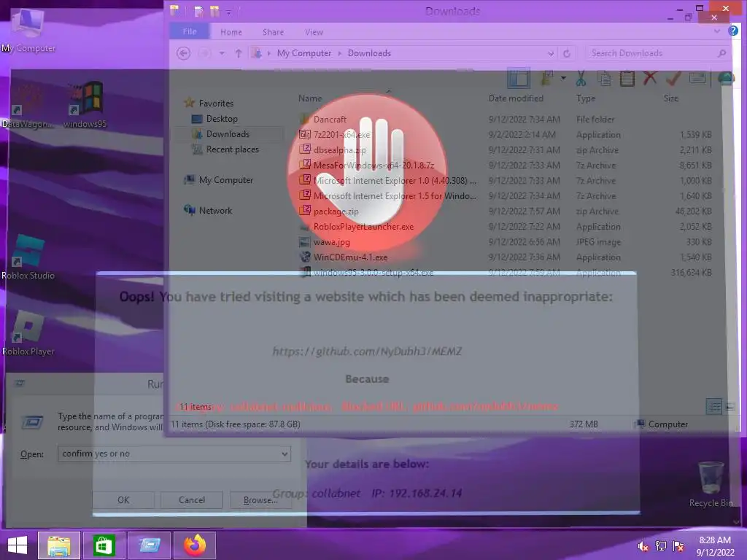Select WinCDEmu-4.1.exe in the list

pos(350,257)
